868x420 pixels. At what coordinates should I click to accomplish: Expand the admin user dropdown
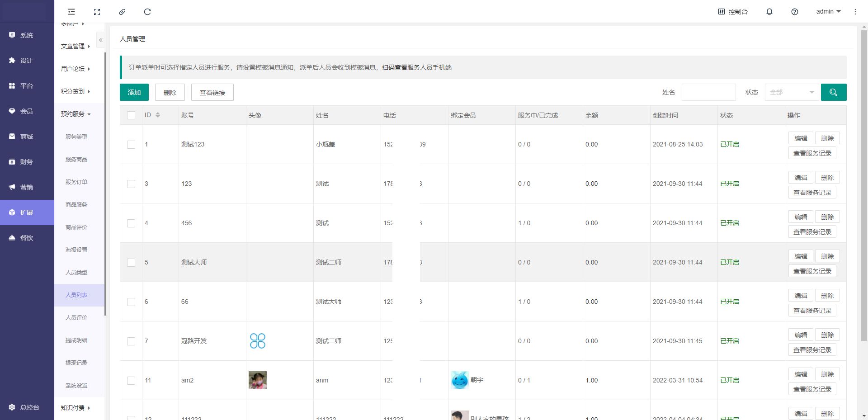(828, 12)
